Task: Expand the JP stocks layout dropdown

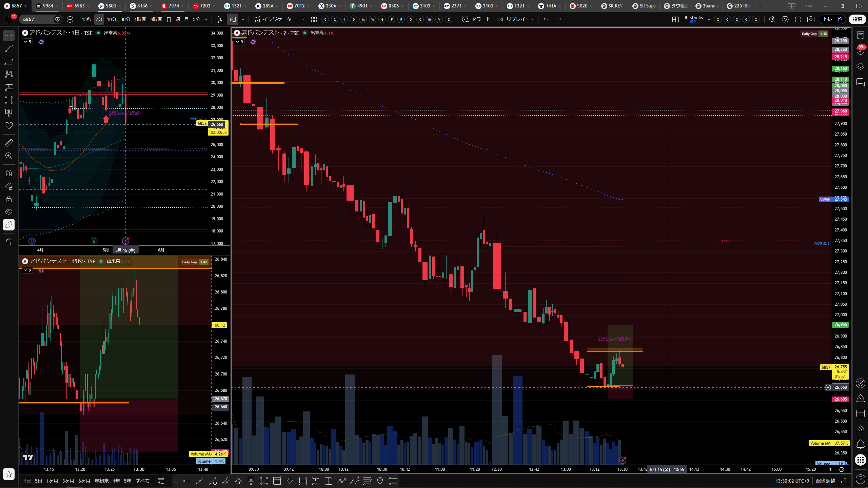Action: pos(709,19)
